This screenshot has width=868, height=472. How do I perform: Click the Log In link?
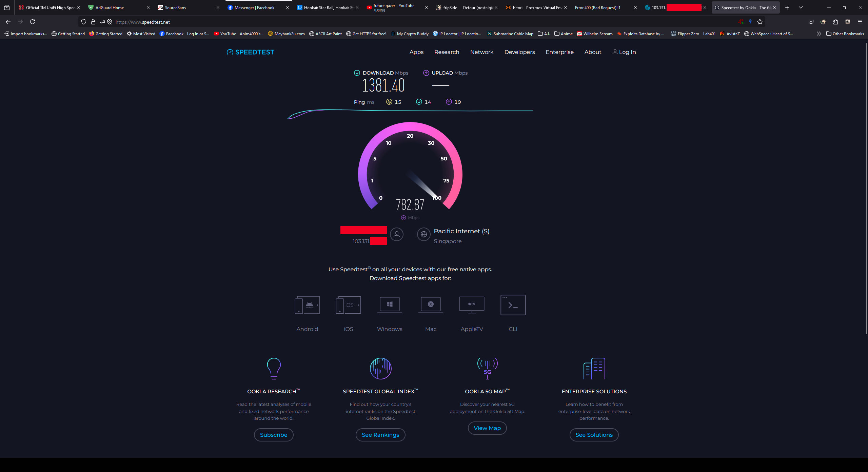624,52
